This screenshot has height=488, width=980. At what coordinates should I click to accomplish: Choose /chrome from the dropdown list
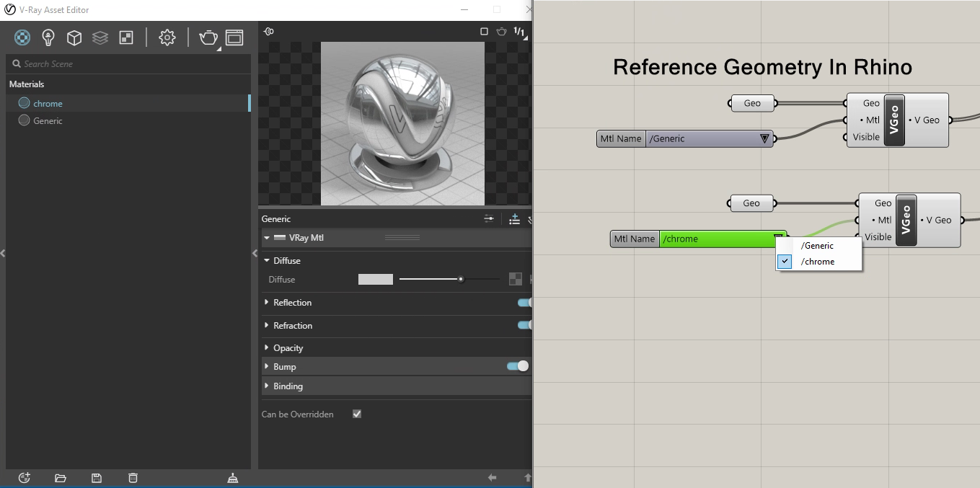pos(818,262)
